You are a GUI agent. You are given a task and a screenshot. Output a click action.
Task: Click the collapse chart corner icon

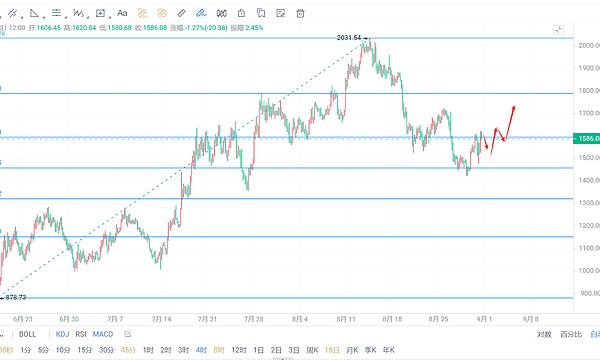tap(559, 30)
